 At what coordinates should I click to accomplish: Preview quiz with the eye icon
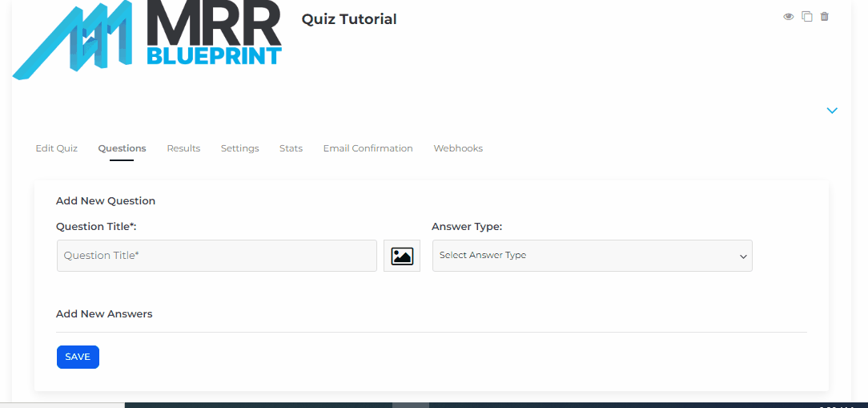click(x=788, y=17)
